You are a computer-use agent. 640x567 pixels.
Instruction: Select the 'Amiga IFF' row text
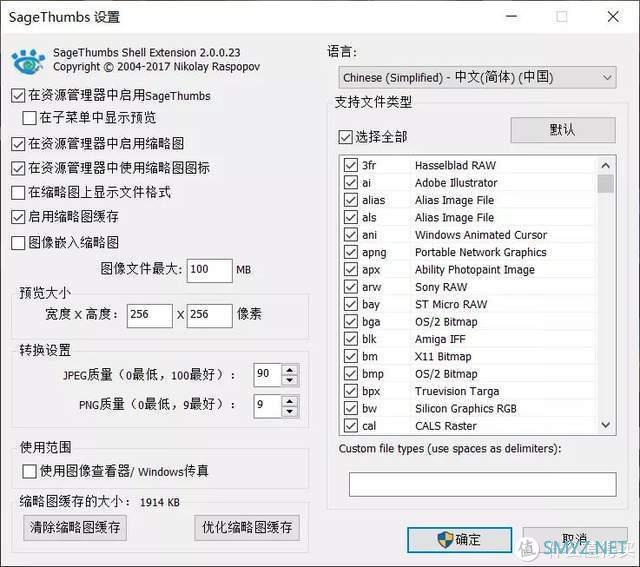pos(440,339)
